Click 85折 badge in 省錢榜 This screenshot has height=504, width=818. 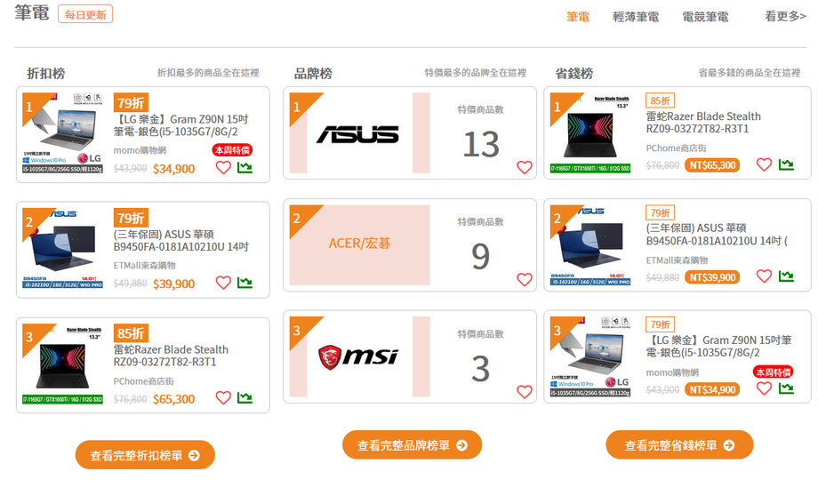660,100
